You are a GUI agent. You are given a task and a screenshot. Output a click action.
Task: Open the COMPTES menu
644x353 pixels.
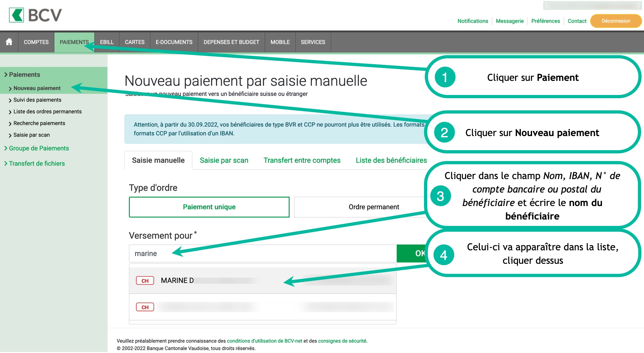pyautogui.click(x=36, y=42)
